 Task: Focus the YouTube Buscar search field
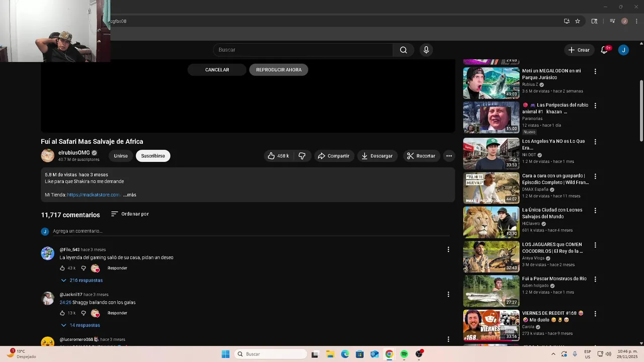(x=303, y=50)
